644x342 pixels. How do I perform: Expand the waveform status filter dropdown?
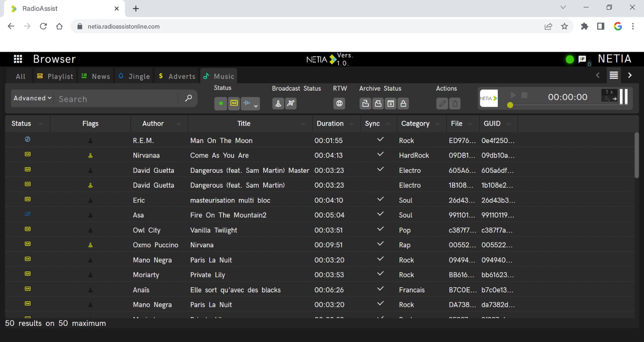tap(256, 106)
